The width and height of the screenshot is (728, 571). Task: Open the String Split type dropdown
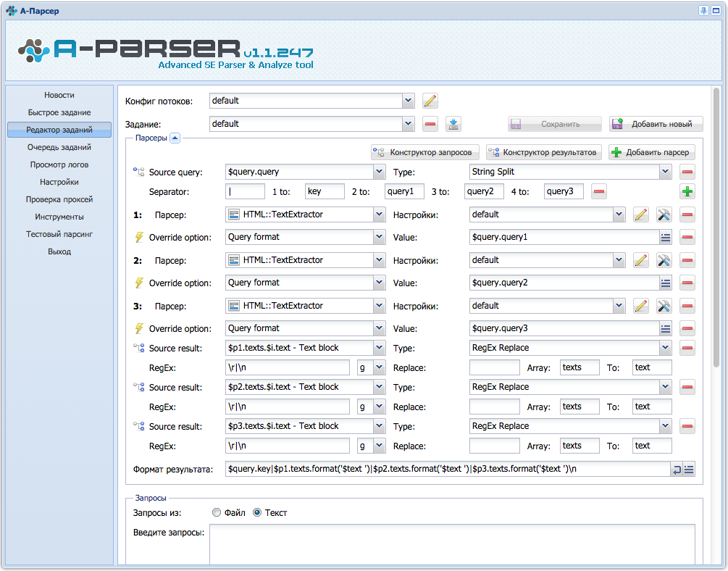point(665,172)
